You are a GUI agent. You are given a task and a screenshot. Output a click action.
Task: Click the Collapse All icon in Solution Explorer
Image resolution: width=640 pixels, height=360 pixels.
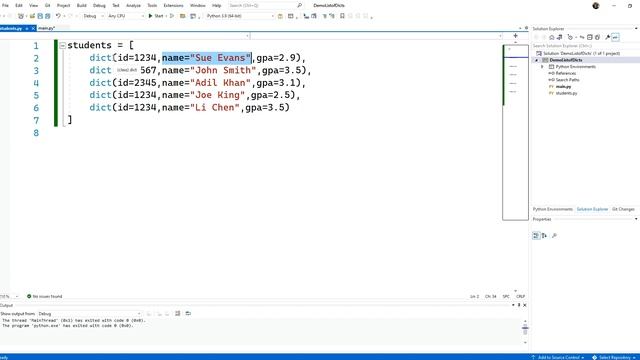tap(590, 37)
